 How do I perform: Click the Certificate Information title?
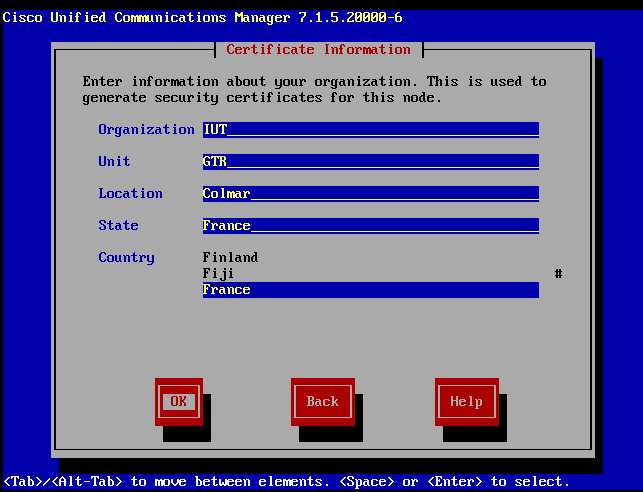(319, 50)
